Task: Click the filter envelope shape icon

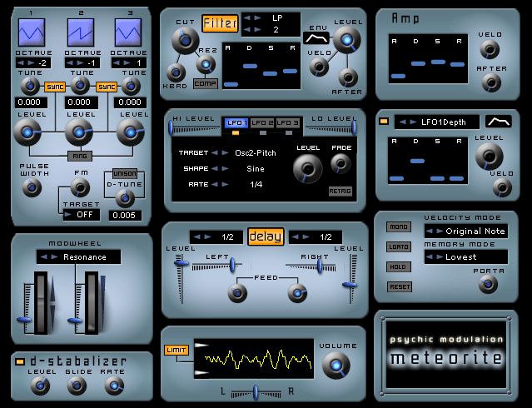Action: coord(316,38)
